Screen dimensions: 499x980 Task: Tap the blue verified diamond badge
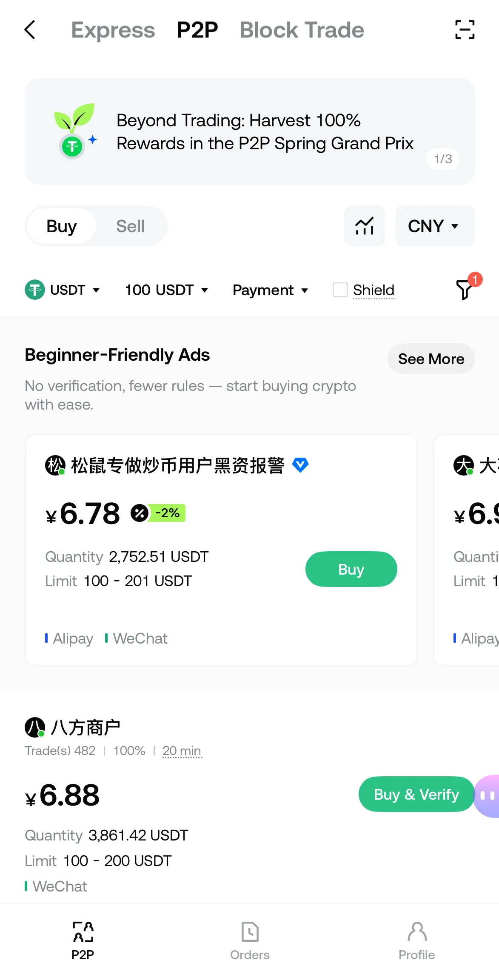pyautogui.click(x=300, y=465)
